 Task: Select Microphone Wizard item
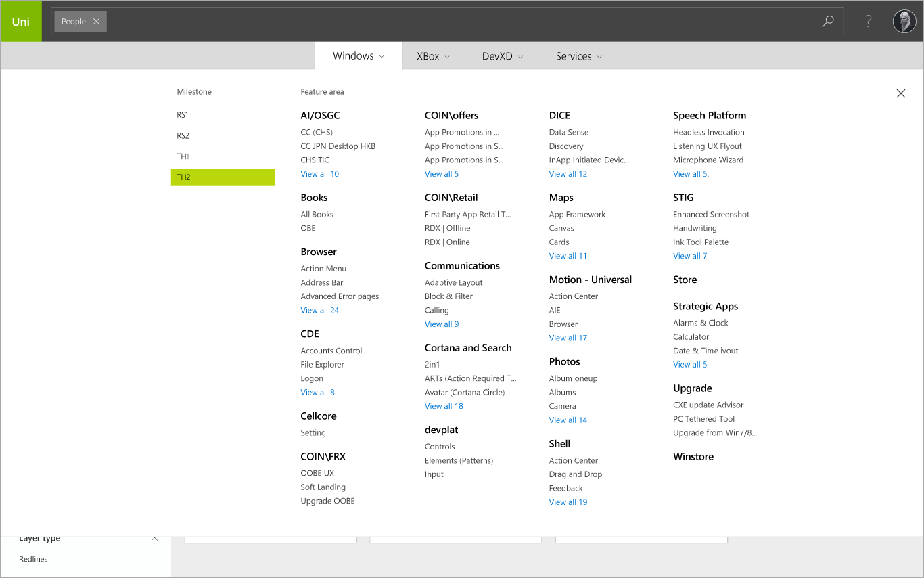pos(708,160)
